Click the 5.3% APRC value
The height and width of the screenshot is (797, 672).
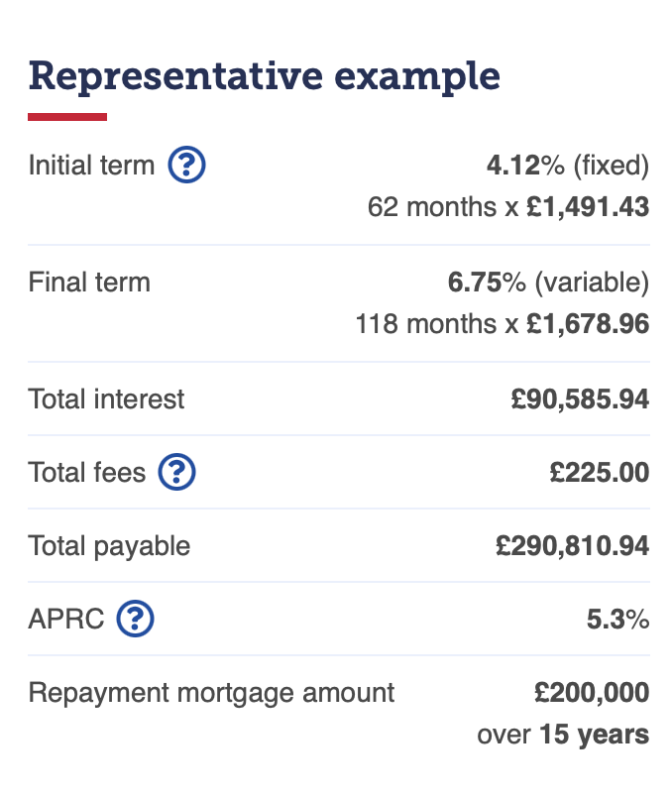[x=618, y=620]
